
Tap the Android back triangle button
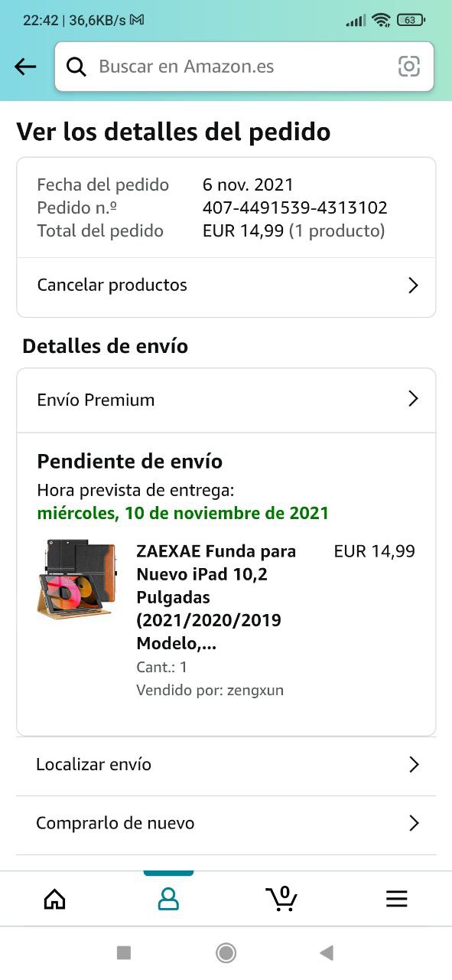[327, 952]
